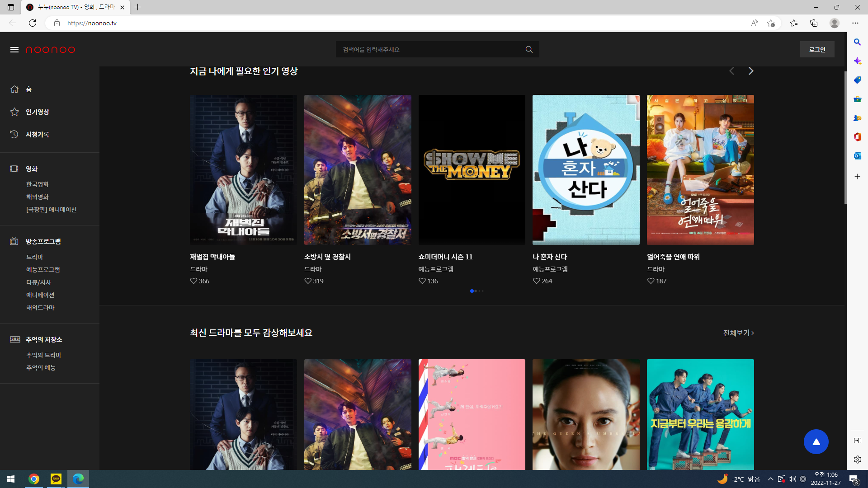The image size is (868, 488).
Task: Add a site to the Edge sidebar
Action: coord(857,177)
